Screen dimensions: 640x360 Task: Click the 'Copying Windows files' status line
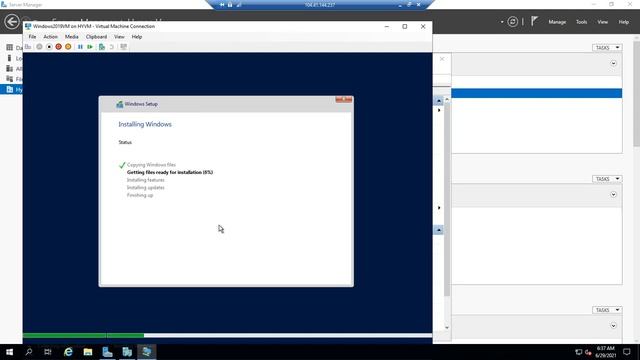(x=151, y=165)
